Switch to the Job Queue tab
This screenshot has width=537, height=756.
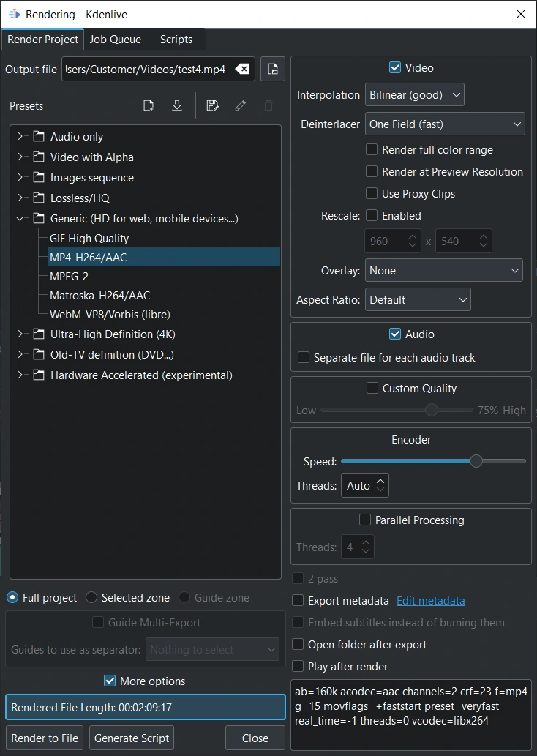click(x=116, y=40)
